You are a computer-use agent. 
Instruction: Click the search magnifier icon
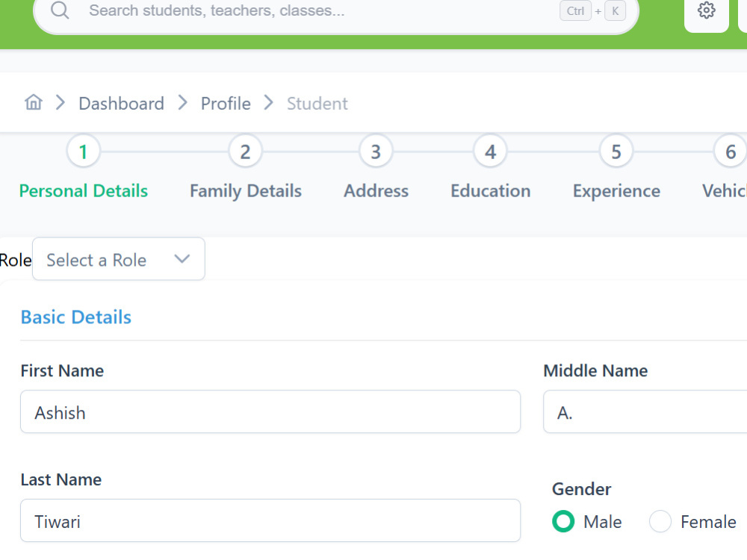click(60, 10)
